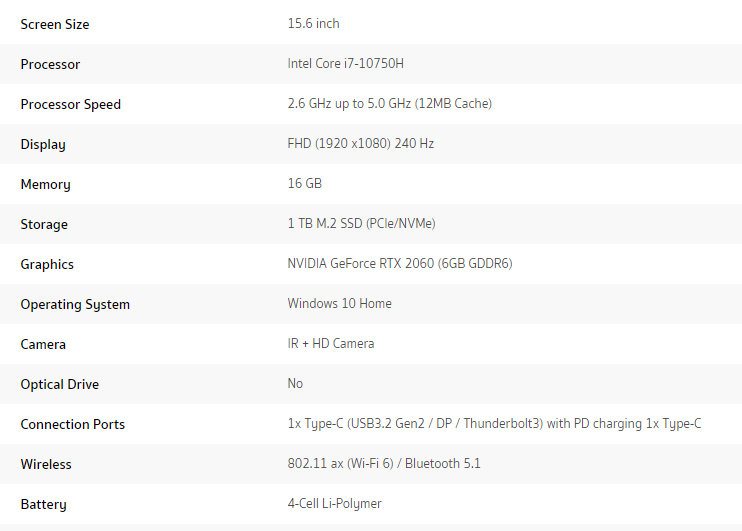Screen dimensions: 742x531
Task: Click the 802.11 ax Wireless value
Action: 384,463
